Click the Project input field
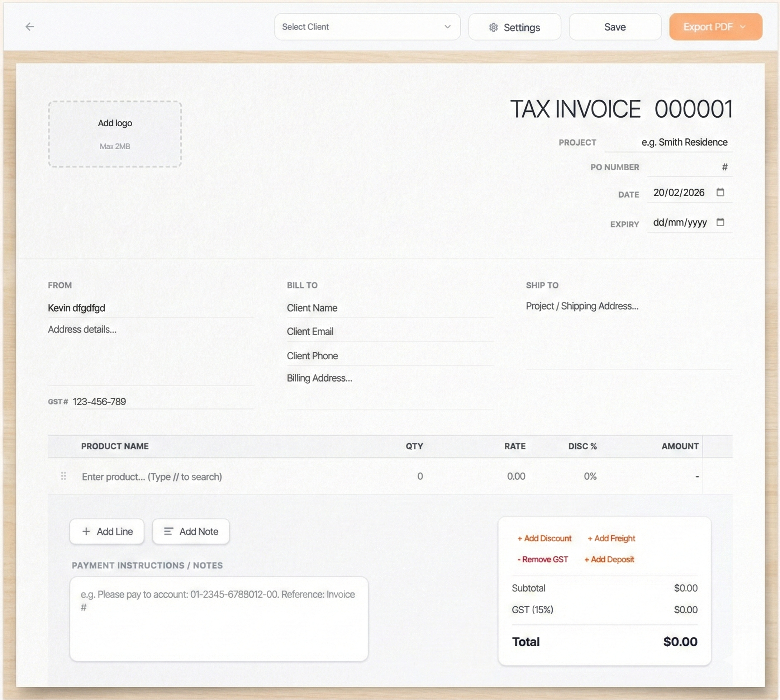Screen dimensions: 780x700 click(x=684, y=142)
